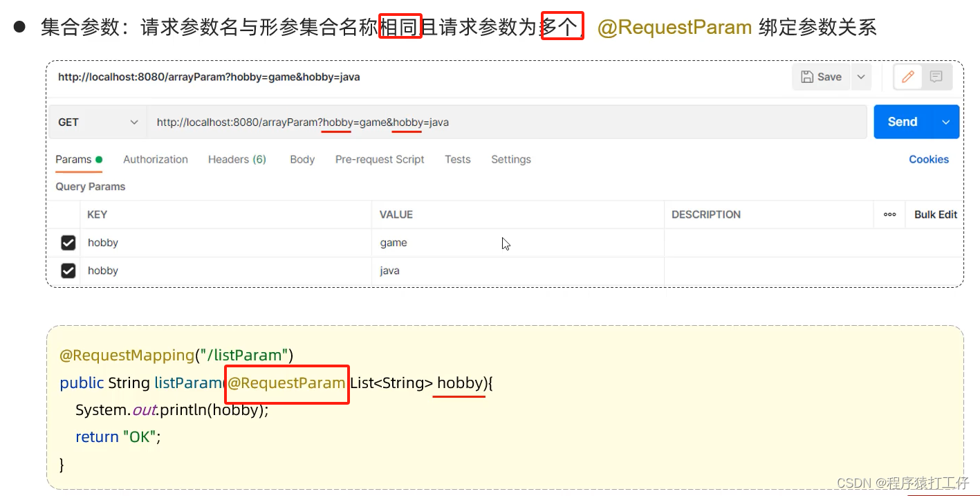Click the request URL input field
Screen dimensions: 980x496
[x=506, y=122]
